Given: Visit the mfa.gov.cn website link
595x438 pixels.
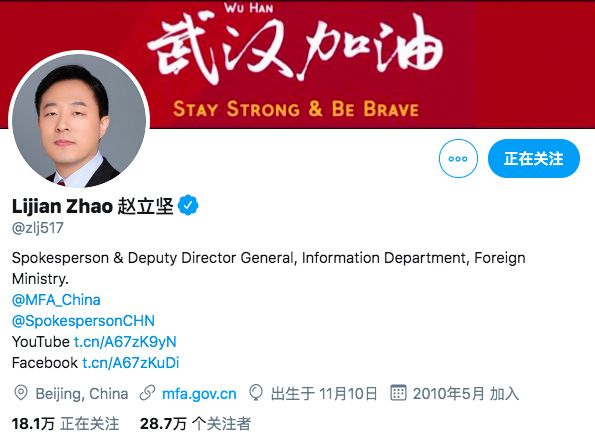Looking at the screenshot, I should [x=199, y=394].
